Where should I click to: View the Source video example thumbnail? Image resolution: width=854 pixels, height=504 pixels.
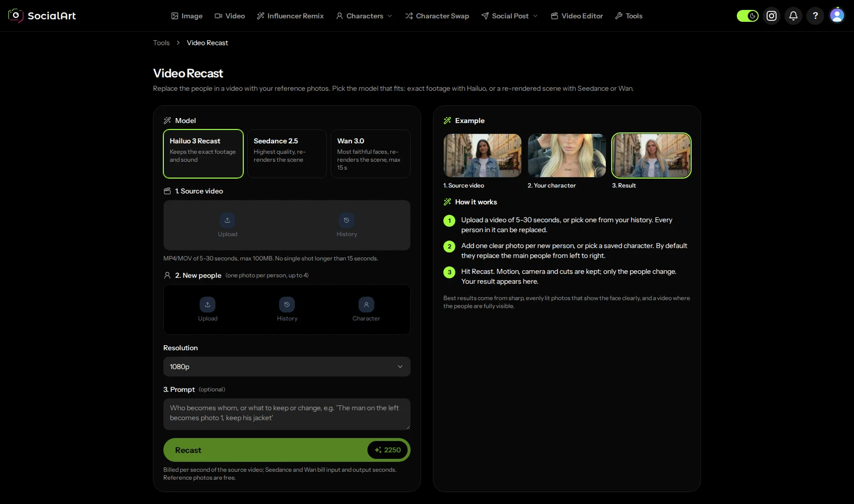[x=483, y=155]
